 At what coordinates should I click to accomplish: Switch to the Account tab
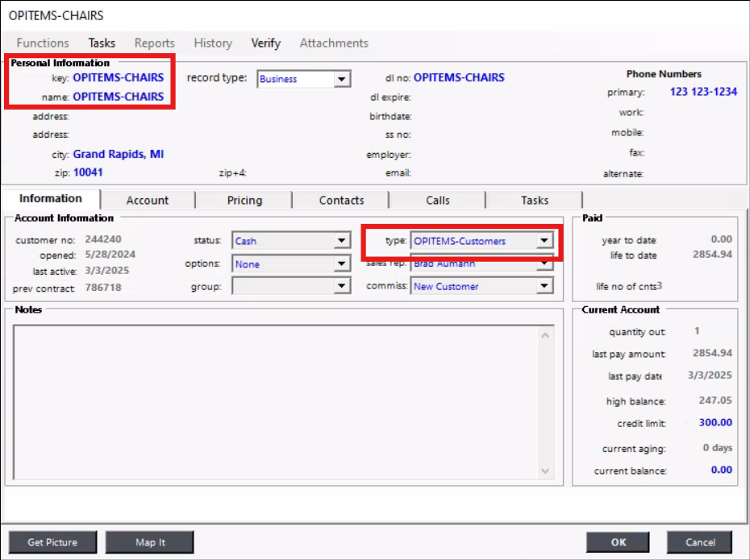click(148, 200)
